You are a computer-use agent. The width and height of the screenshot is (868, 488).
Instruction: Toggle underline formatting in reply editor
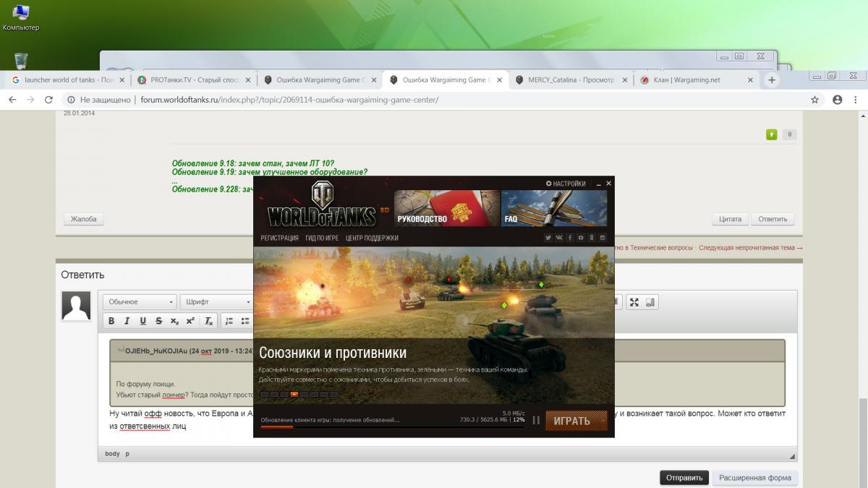point(142,321)
